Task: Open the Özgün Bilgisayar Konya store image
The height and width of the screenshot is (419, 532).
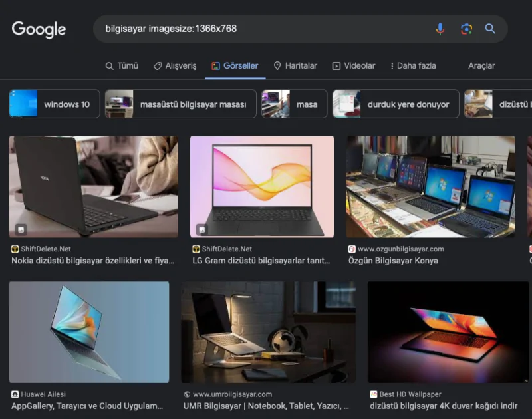Action: click(430, 187)
